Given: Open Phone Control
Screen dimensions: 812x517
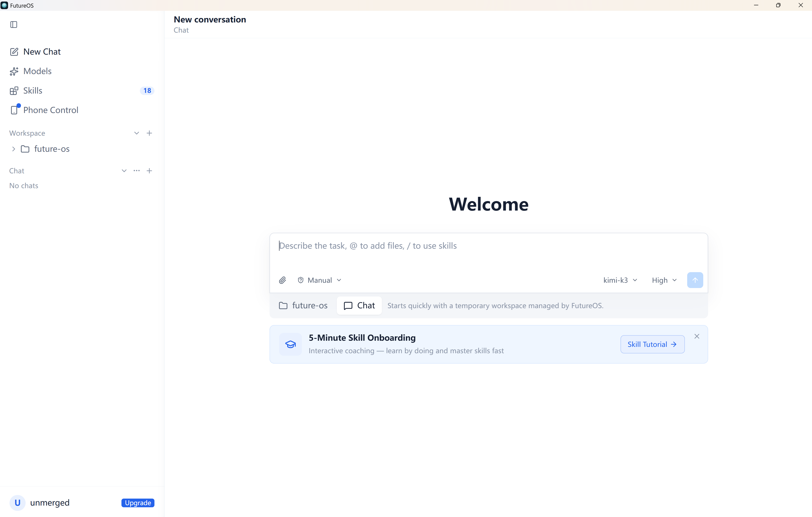Looking at the screenshot, I should click(x=44, y=110).
